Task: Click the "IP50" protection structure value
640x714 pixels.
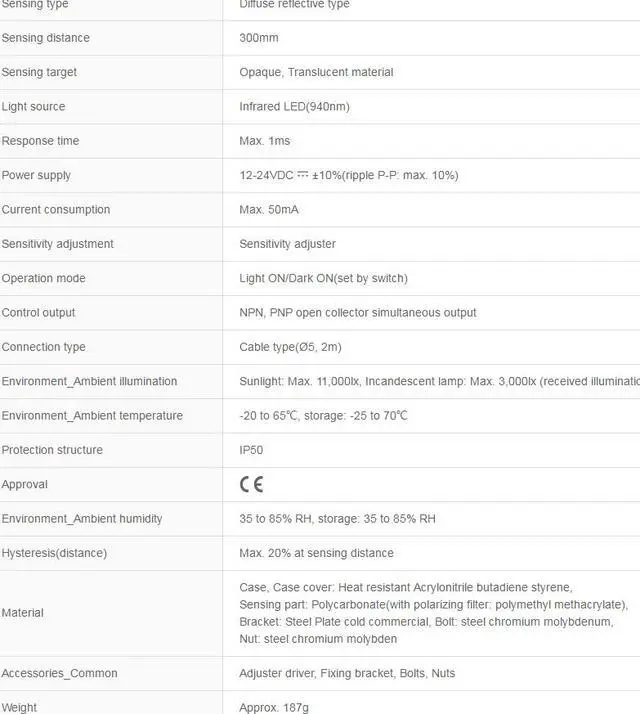Action: [251, 450]
